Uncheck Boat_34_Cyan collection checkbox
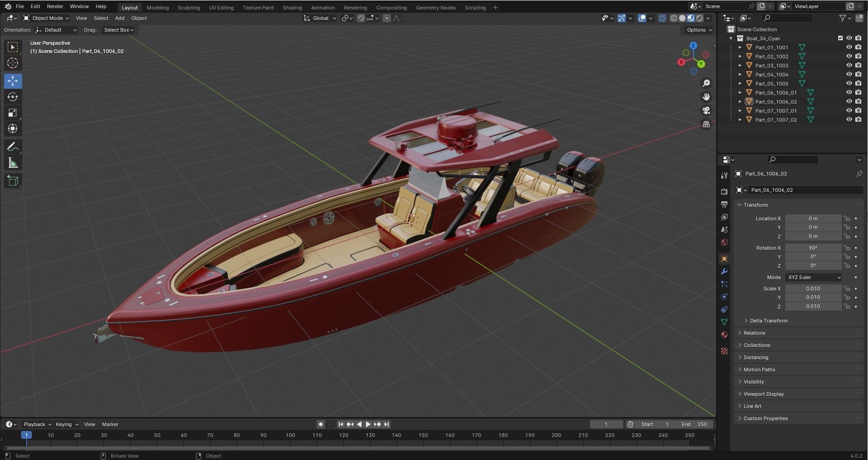This screenshot has height=460, width=868. tap(840, 38)
